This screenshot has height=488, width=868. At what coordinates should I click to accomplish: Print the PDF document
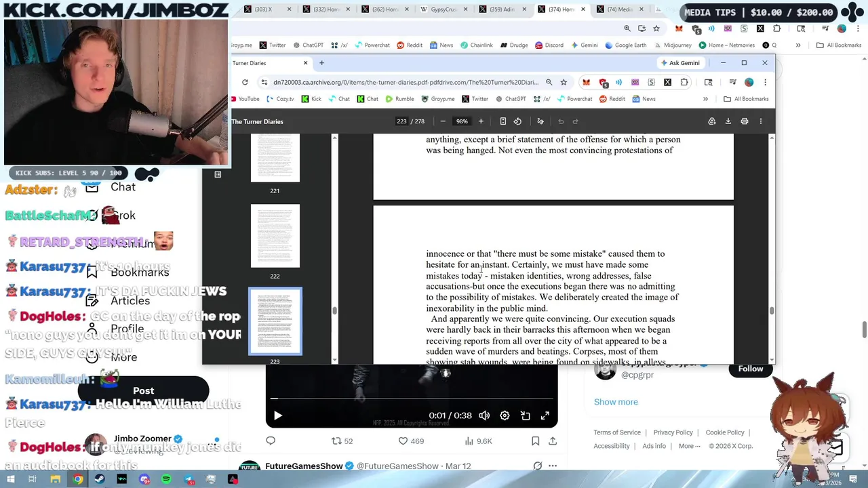pyautogui.click(x=744, y=121)
